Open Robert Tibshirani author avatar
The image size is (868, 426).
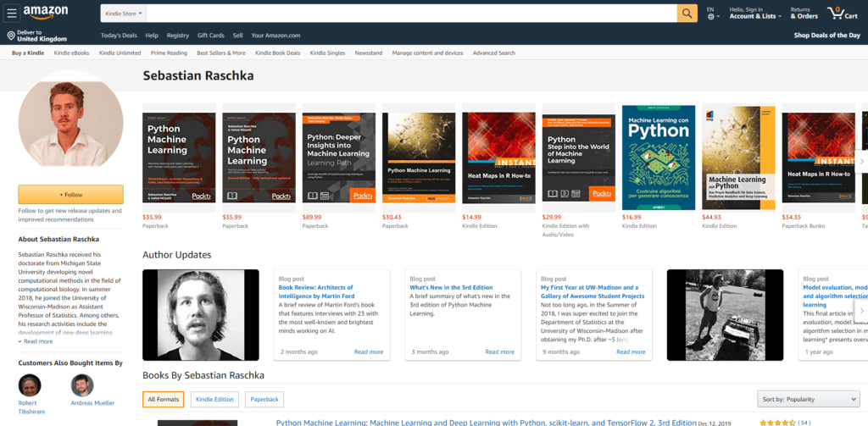point(30,385)
